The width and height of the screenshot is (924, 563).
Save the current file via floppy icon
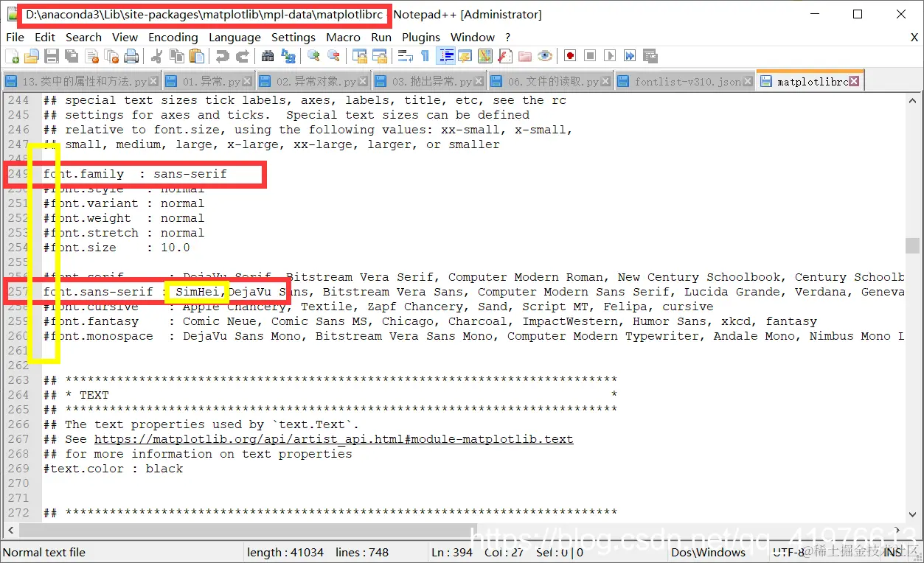(x=52, y=56)
